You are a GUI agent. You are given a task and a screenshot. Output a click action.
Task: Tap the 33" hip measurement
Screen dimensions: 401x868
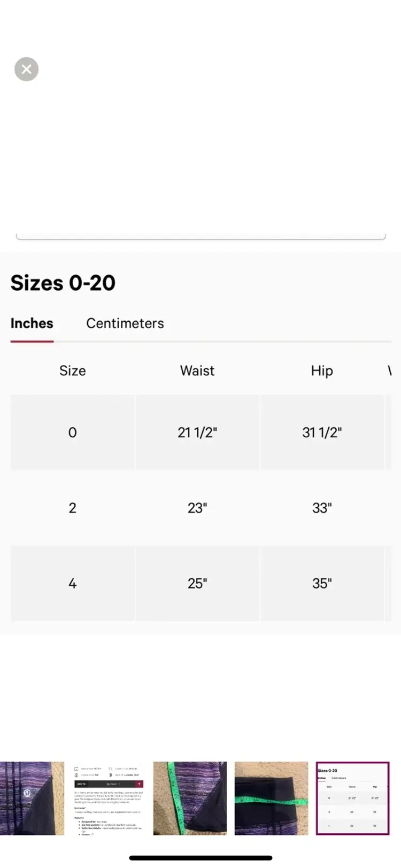point(321,508)
